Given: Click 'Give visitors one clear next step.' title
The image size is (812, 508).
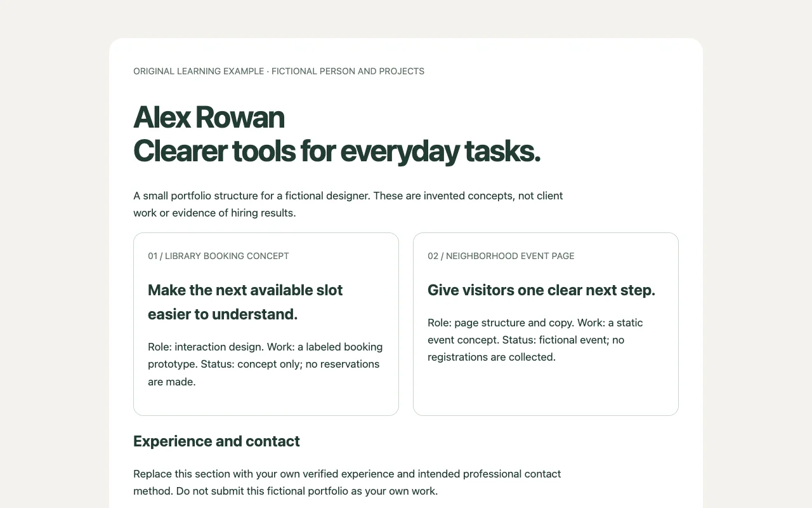Looking at the screenshot, I should point(541,290).
